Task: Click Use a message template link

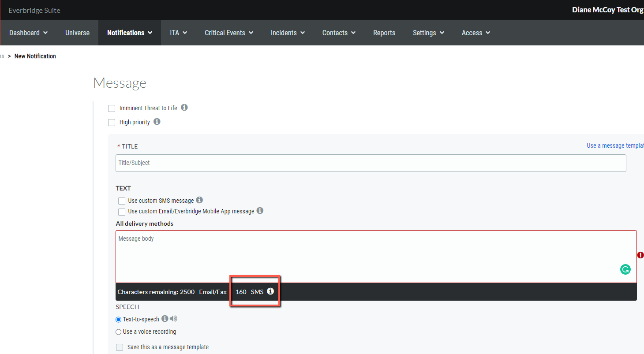Action: 615,145
